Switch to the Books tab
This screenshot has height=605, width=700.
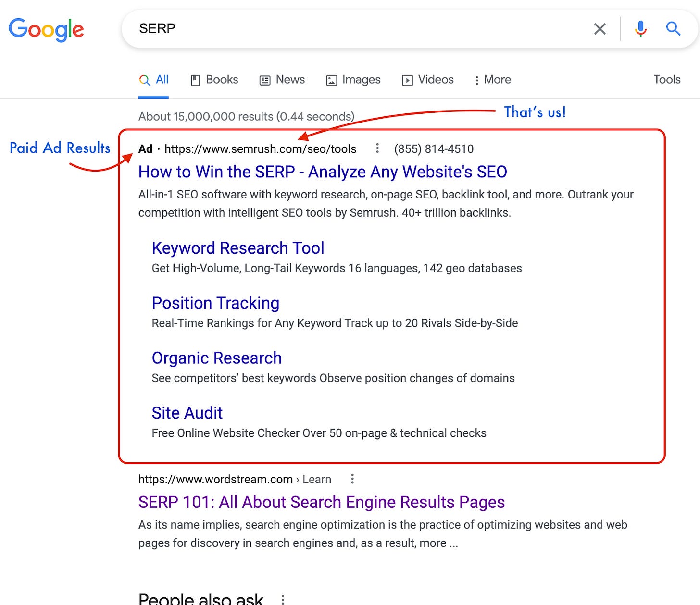[x=214, y=80]
